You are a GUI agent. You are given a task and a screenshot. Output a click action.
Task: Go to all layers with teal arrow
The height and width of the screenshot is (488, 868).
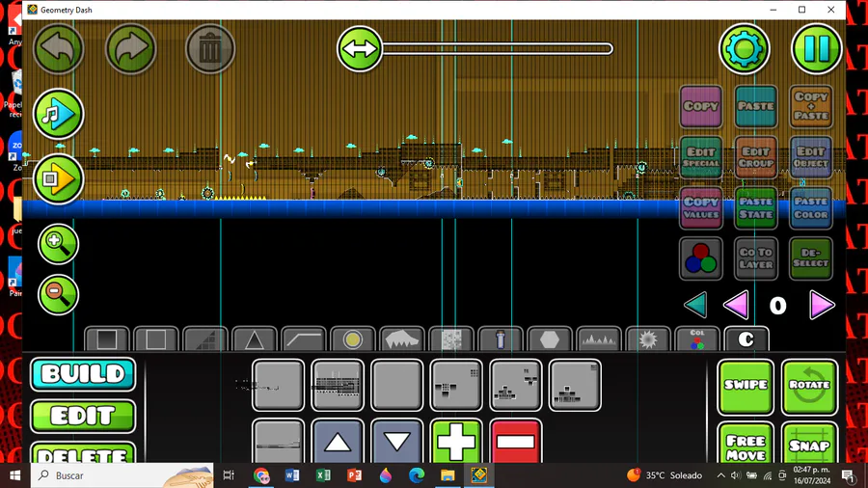click(695, 305)
